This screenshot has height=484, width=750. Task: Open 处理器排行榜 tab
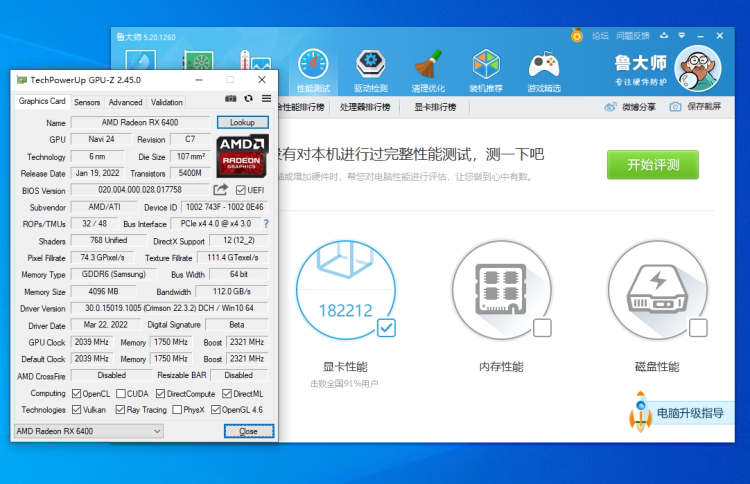pyautogui.click(x=365, y=107)
